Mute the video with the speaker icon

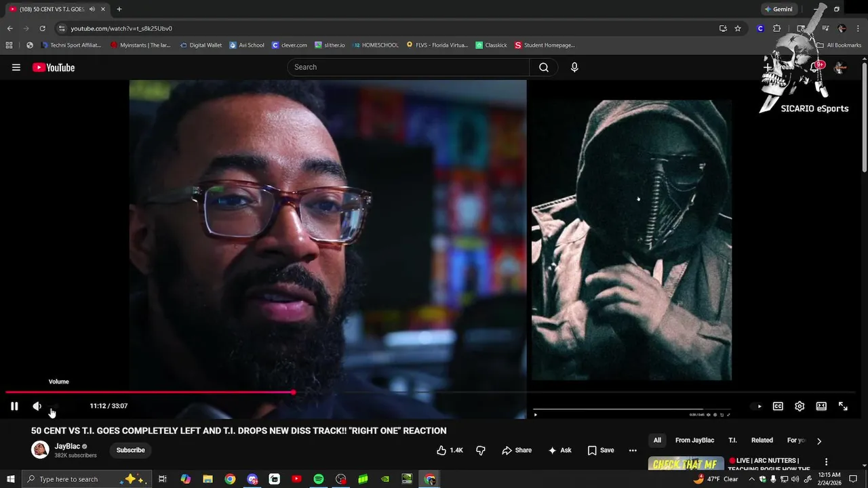tap(37, 406)
